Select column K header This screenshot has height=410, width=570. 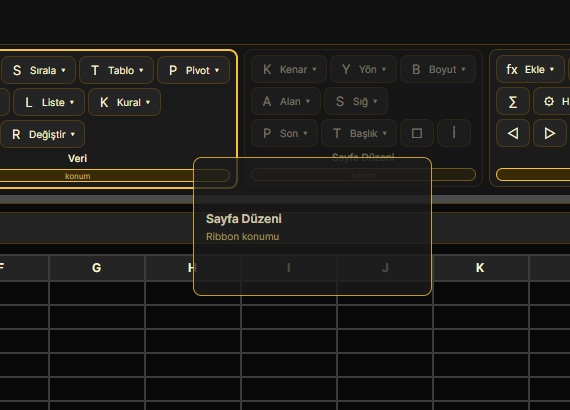(x=480, y=268)
